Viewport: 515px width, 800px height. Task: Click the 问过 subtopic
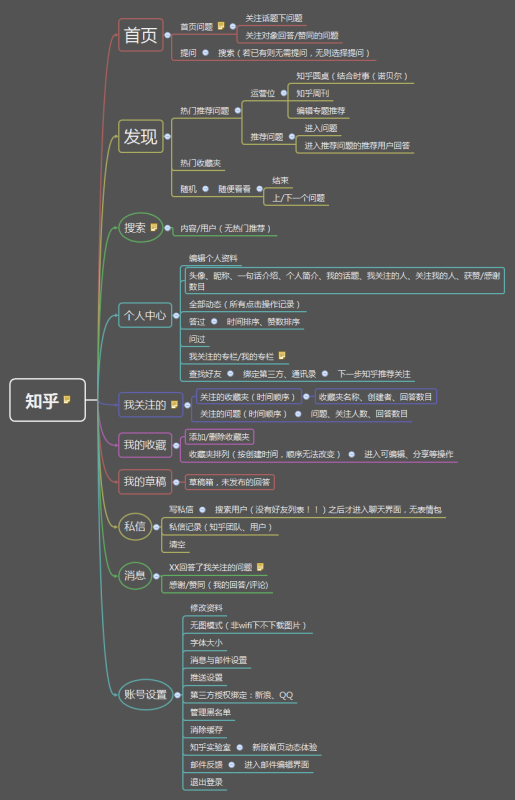click(x=197, y=339)
